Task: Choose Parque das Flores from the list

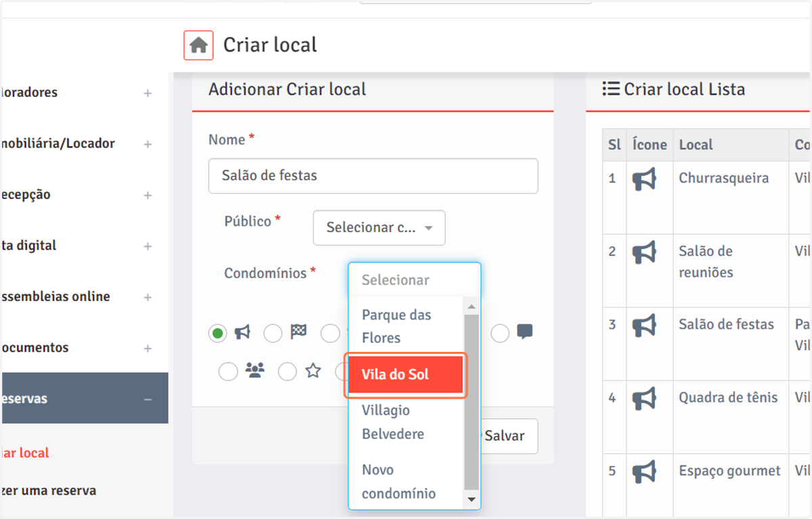Action: tap(405, 326)
